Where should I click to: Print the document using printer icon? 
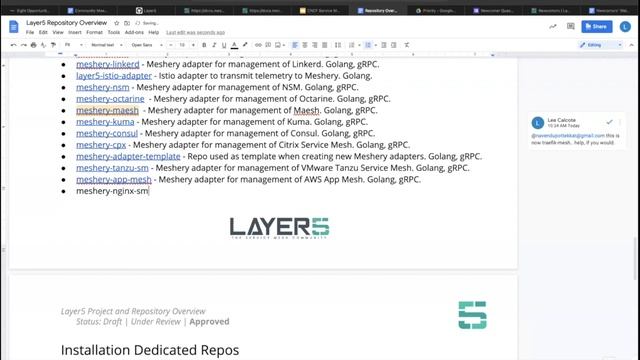point(33,45)
